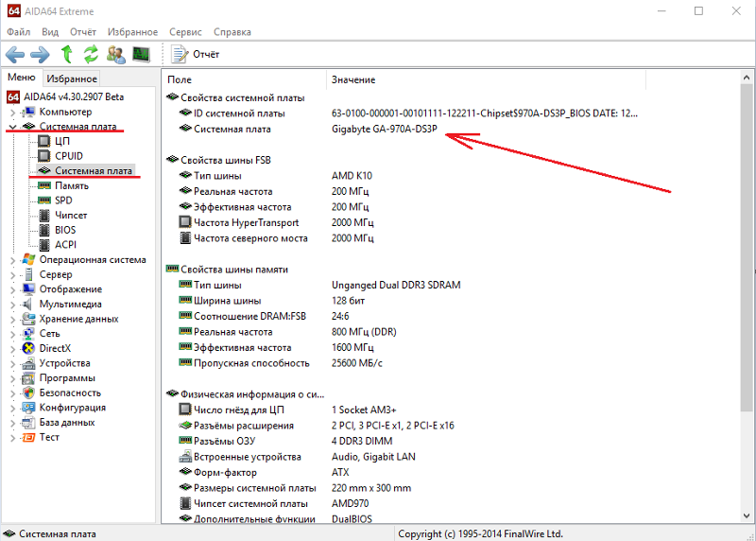Open the Избранное menu in menu bar
Screen dimensions: 756x541
click(x=132, y=32)
